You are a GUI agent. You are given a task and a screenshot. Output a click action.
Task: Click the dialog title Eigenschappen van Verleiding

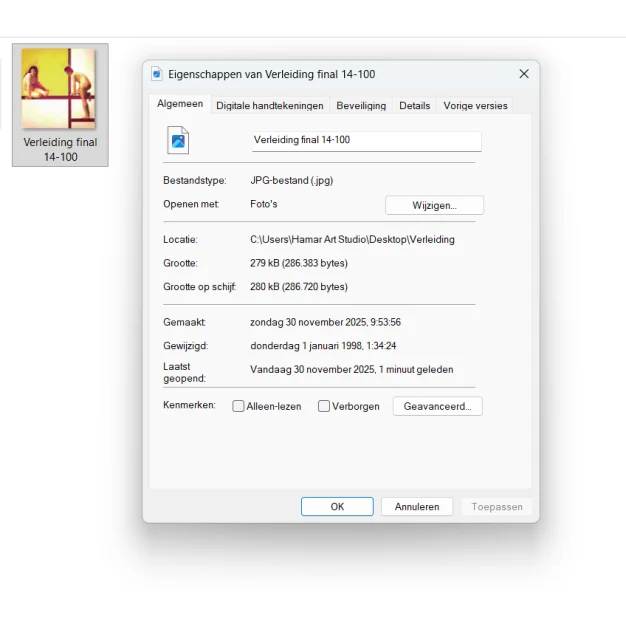(272, 74)
